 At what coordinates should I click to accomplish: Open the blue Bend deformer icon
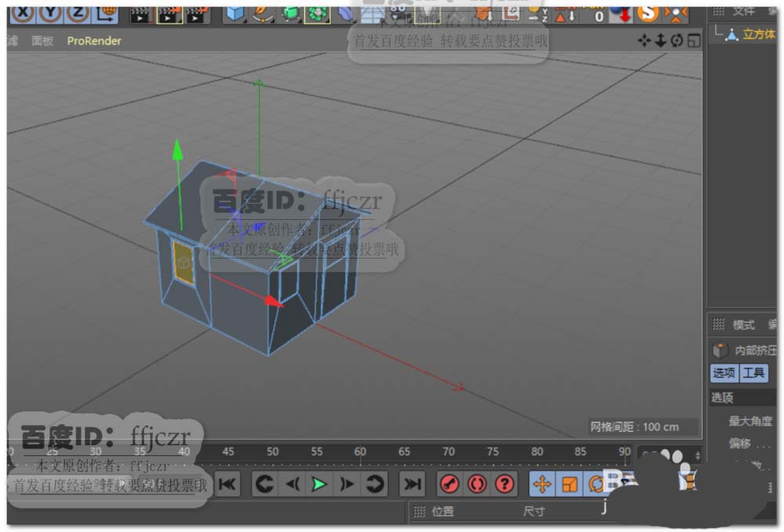[x=344, y=14]
